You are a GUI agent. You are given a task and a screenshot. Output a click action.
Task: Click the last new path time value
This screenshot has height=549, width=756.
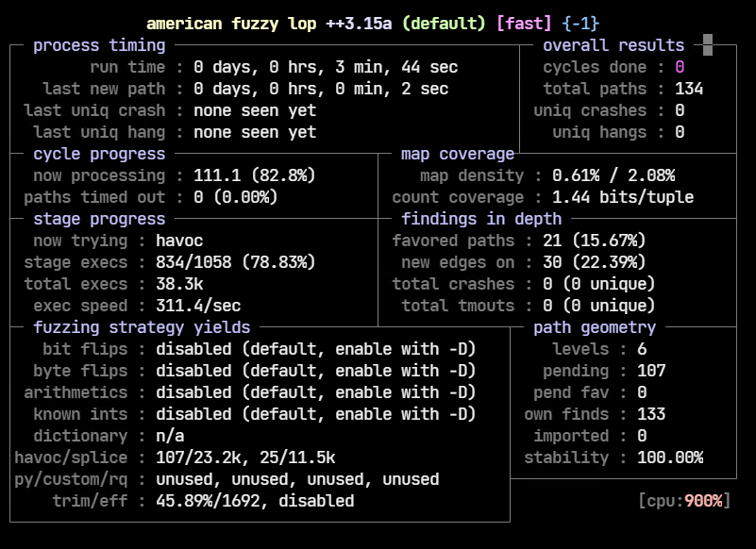pyautogui.click(x=321, y=89)
